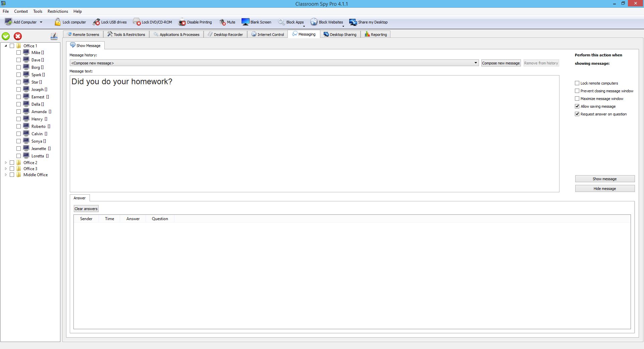Click the Lock computer padlock icon
This screenshot has height=349, width=644.
[x=58, y=22]
